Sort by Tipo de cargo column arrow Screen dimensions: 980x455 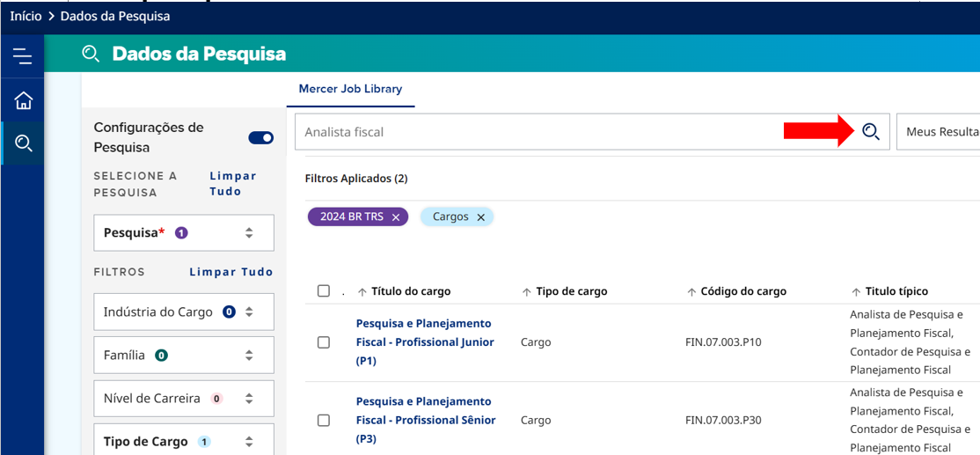pyautogui.click(x=526, y=292)
